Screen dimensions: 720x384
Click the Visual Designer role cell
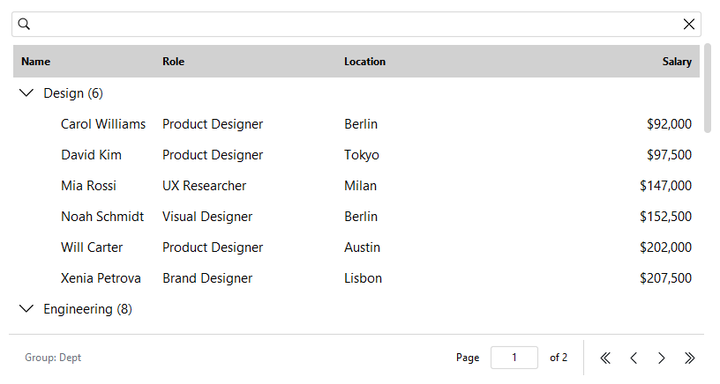tap(207, 216)
